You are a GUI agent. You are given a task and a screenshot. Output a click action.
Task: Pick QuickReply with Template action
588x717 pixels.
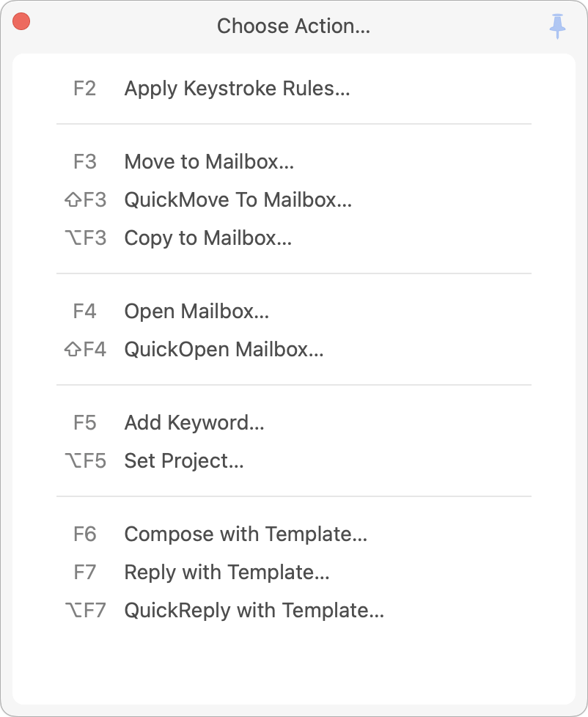[x=254, y=610]
